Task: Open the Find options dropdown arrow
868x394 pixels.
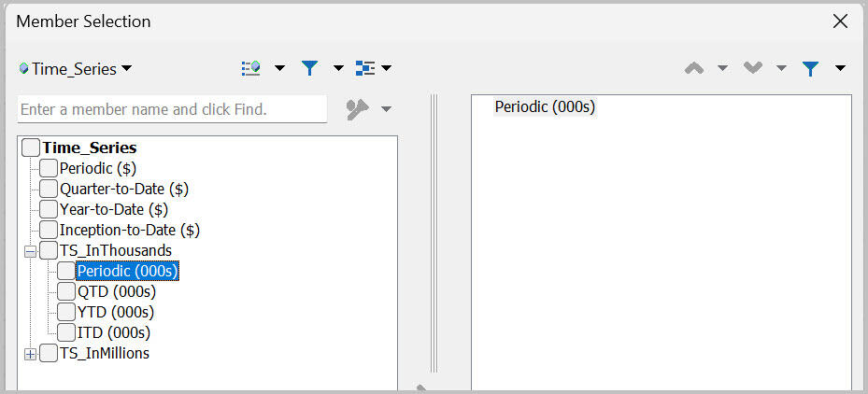Action: (387, 109)
